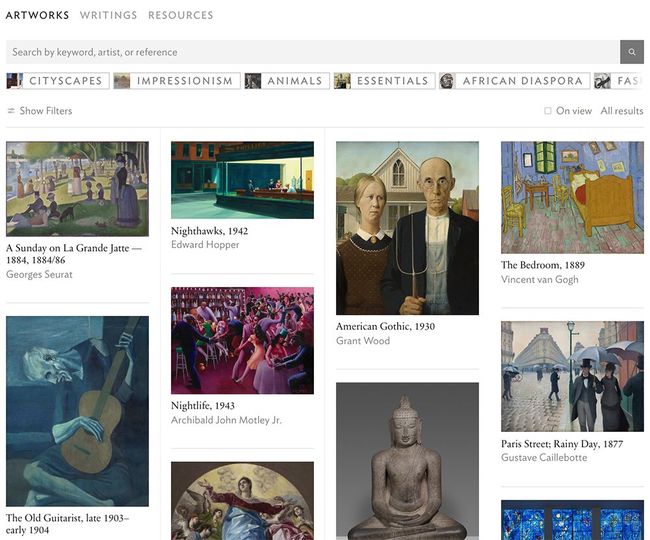Switch to the Artworks tab
This screenshot has height=540, width=650.
[x=37, y=15]
